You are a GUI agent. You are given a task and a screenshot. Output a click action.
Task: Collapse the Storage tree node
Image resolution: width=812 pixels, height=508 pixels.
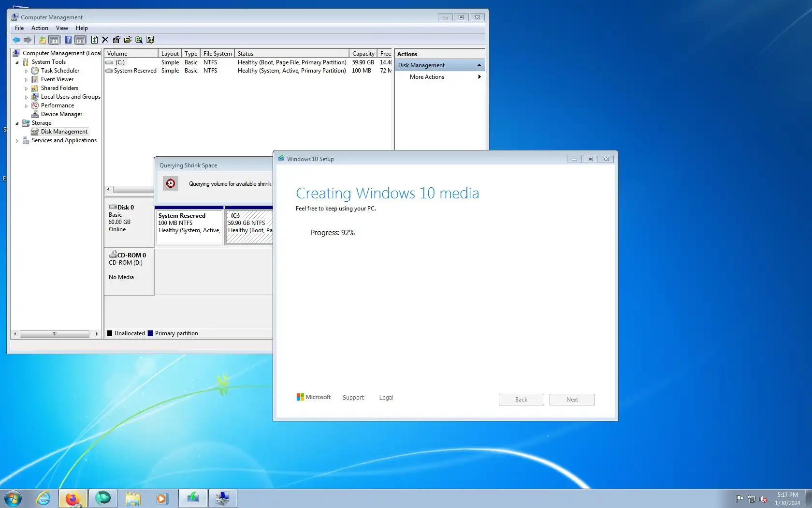17,123
